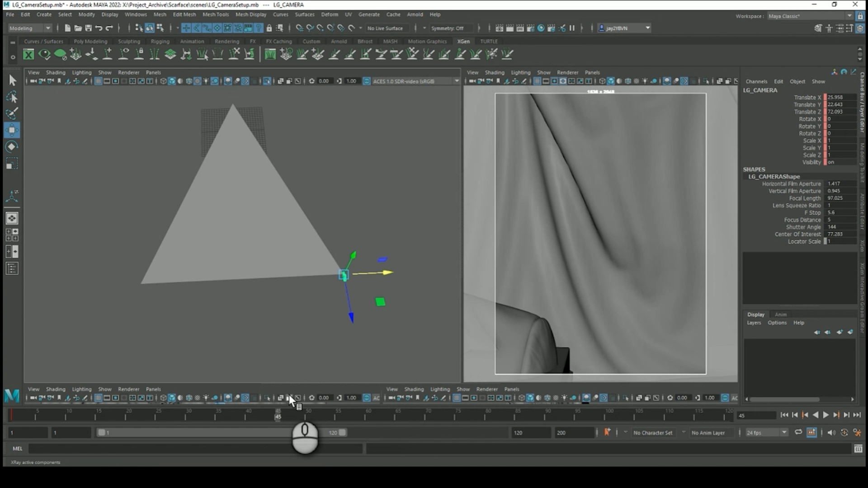Go to start of playback range
The image size is (868, 488).
coord(784,415)
